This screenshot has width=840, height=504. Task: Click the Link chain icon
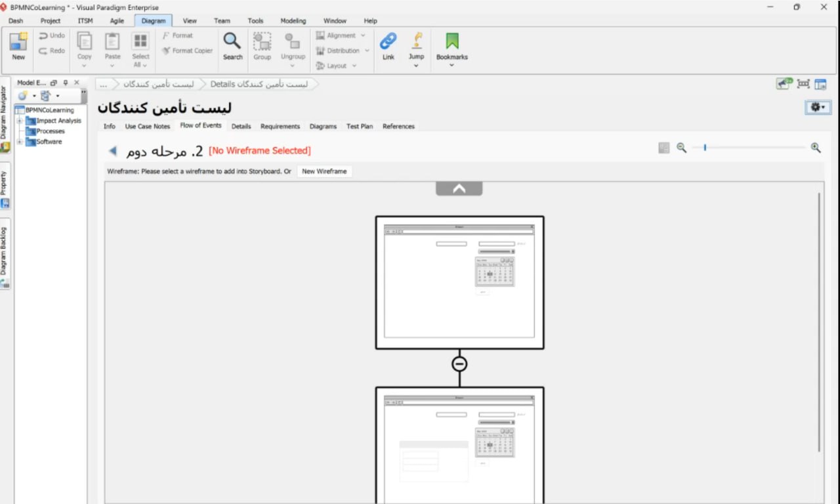(x=388, y=42)
